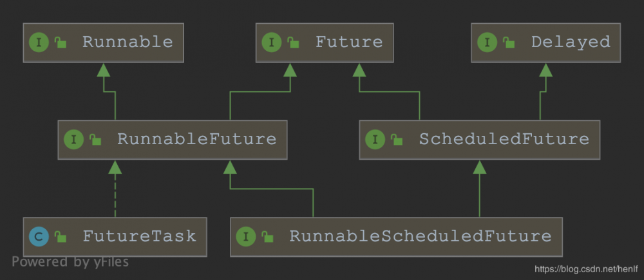Click the interface icon beside RunnableFuture
Image resolution: width=644 pixels, height=280 pixels.
click(74, 139)
